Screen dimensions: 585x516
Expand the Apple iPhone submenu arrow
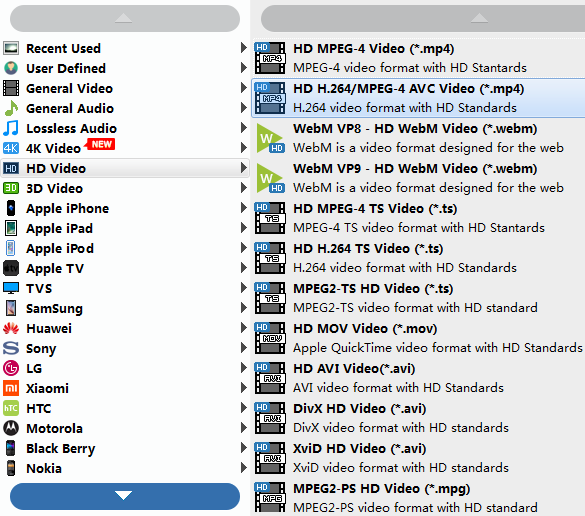(244, 208)
